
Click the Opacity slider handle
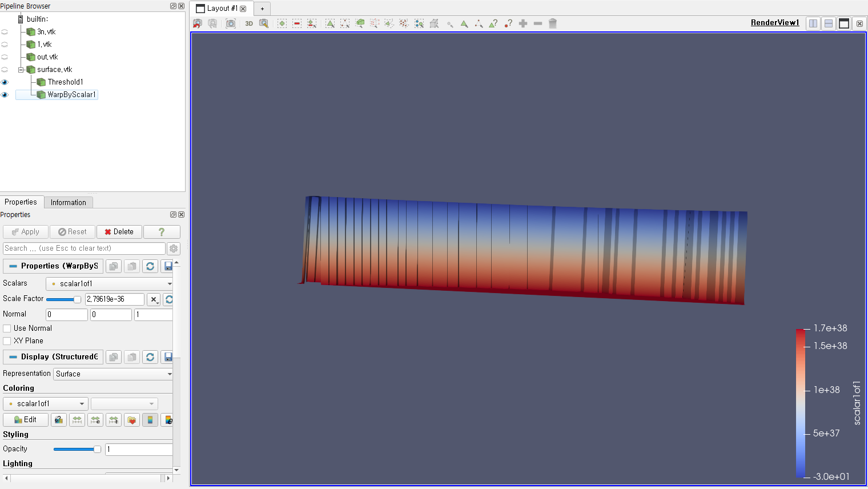[97, 450]
